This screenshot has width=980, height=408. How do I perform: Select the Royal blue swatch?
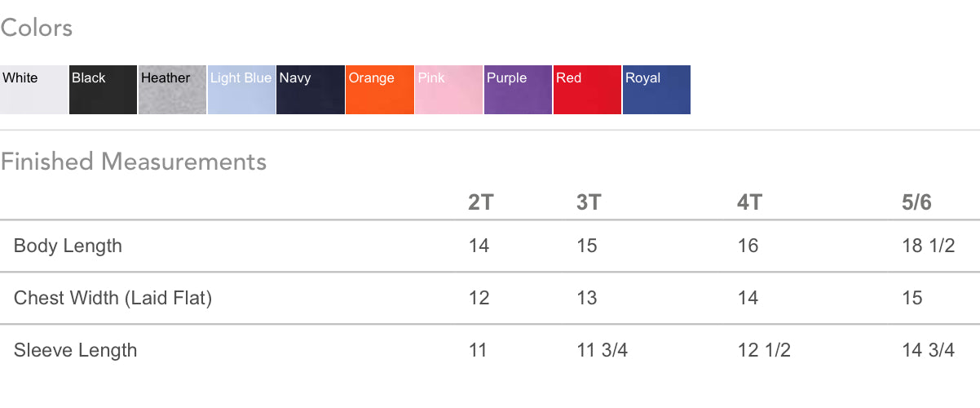tap(656, 90)
